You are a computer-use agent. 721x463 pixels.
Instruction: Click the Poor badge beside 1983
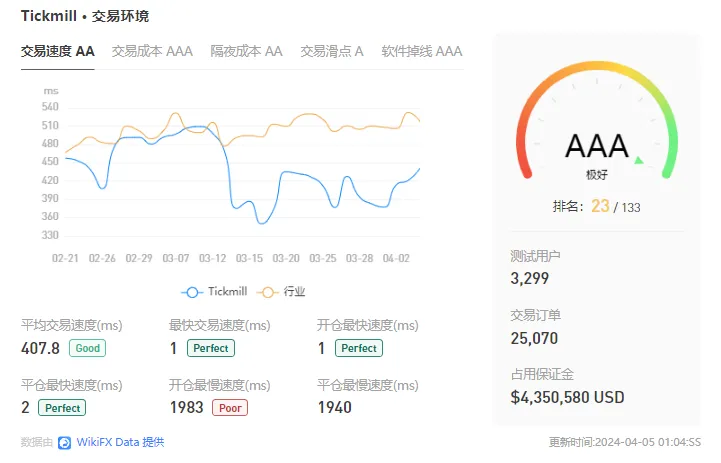[230, 408]
